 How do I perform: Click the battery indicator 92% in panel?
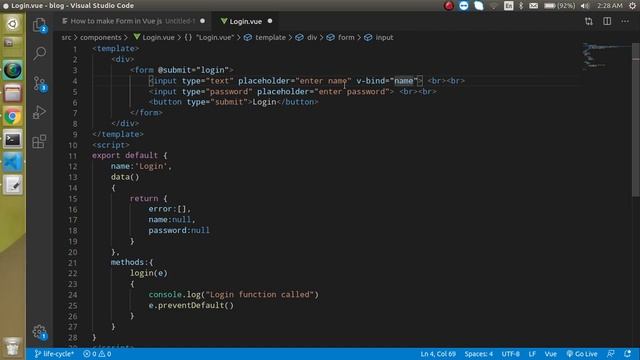[560, 6]
